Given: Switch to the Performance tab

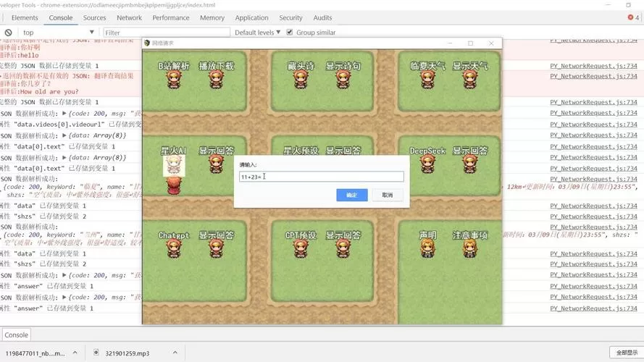Looking at the screenshot, I should click(171, 17).
